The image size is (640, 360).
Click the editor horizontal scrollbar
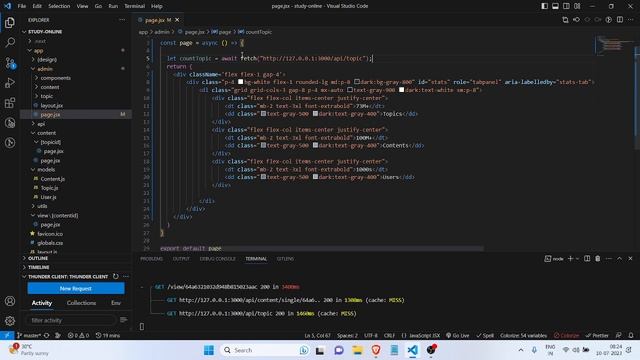321,248
